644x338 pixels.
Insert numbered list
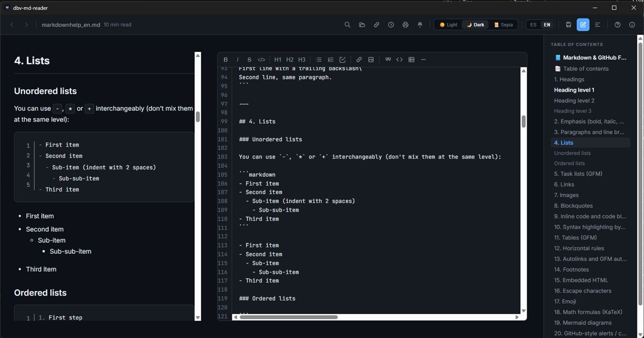(x=331, y=60)
